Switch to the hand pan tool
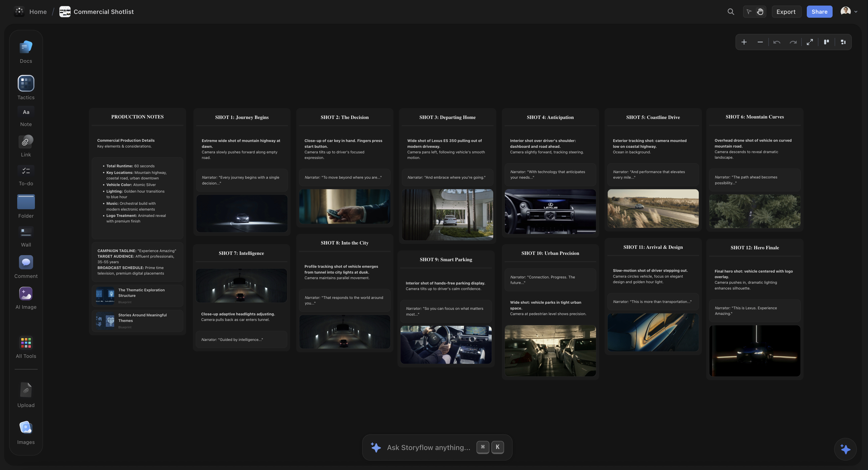The width and height of the screenshot is (868, 470). point(760,11)
